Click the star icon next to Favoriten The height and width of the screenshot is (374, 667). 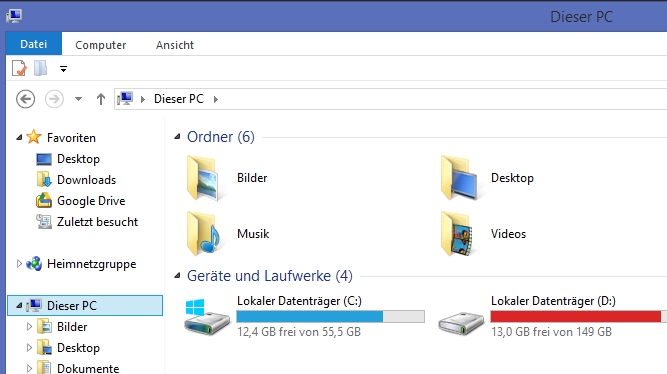[x=34, y=137]
